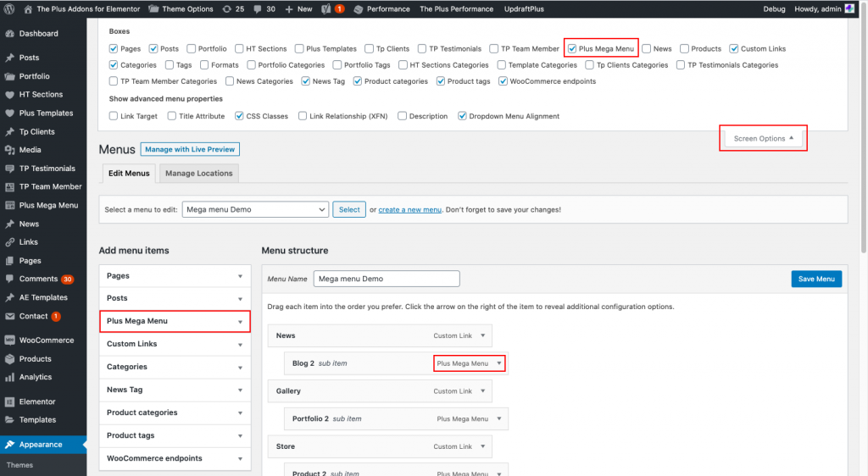Enable the Portfolio checkbox
The height and width of the screenshot is (476, 868).
192,49
